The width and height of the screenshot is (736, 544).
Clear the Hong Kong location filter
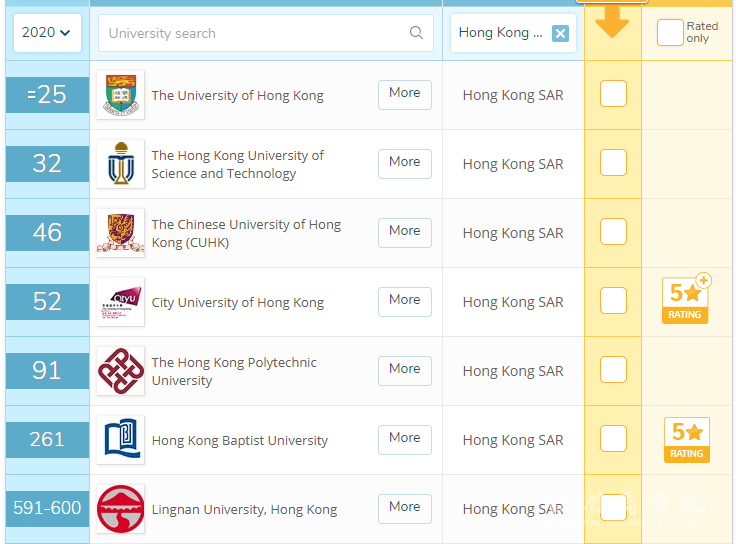coord(560,33)
